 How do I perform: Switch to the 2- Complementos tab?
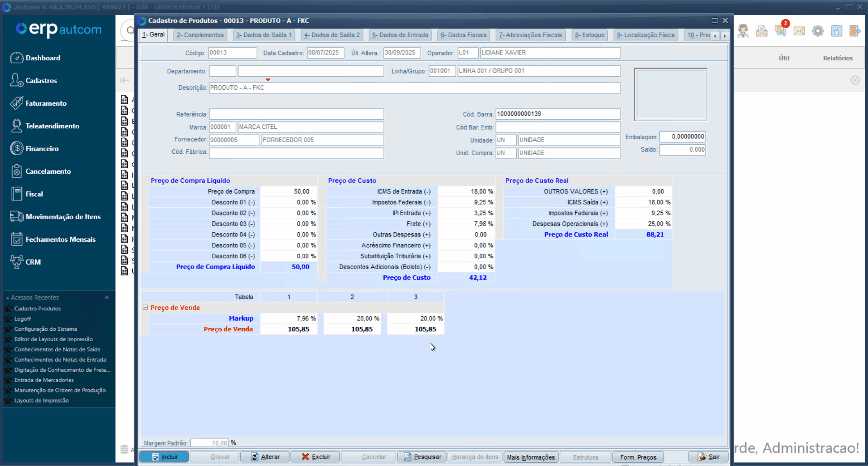(x=200, y=35)
